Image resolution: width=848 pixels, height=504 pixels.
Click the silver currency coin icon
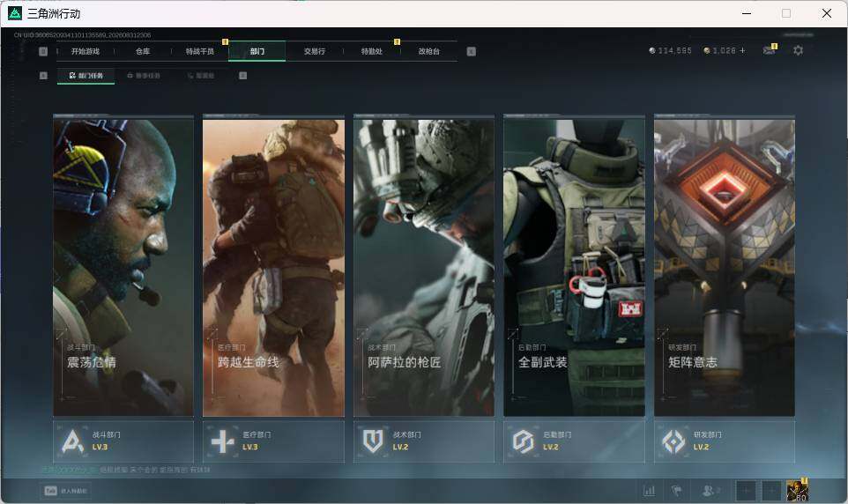coord(652,51)
